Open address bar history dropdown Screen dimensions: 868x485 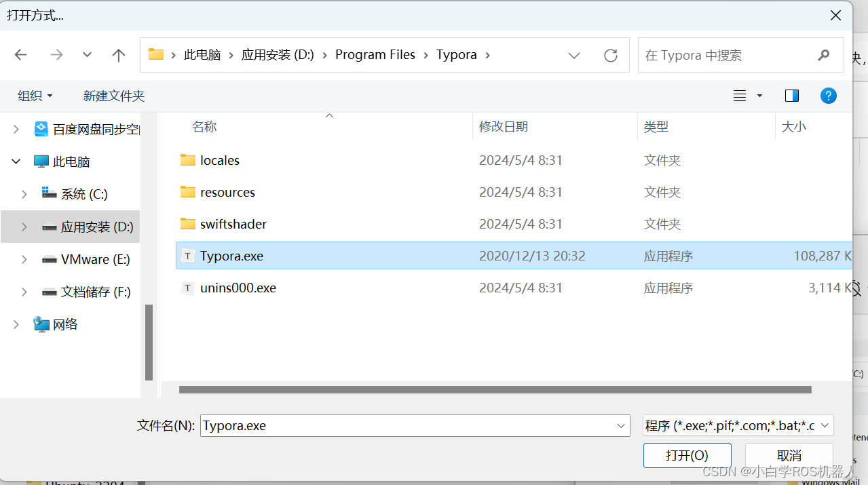coord(574,55)
